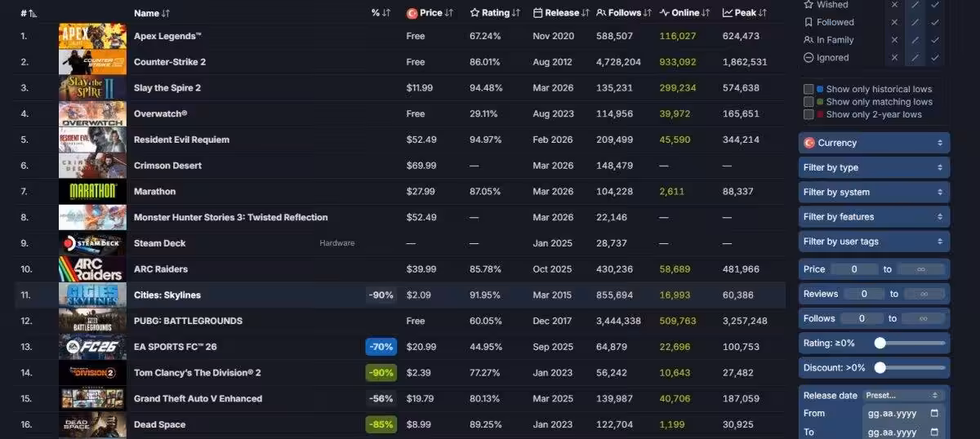Exclude Ignored games with the X option

[894, 58]
